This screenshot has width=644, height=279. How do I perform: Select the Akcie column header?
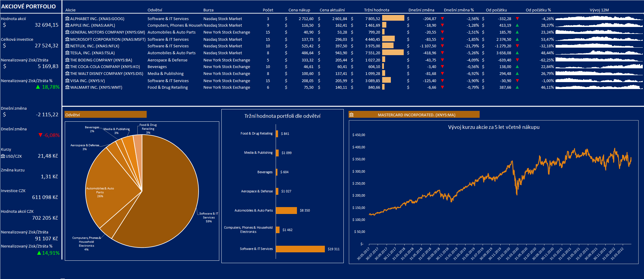[70, 10]
